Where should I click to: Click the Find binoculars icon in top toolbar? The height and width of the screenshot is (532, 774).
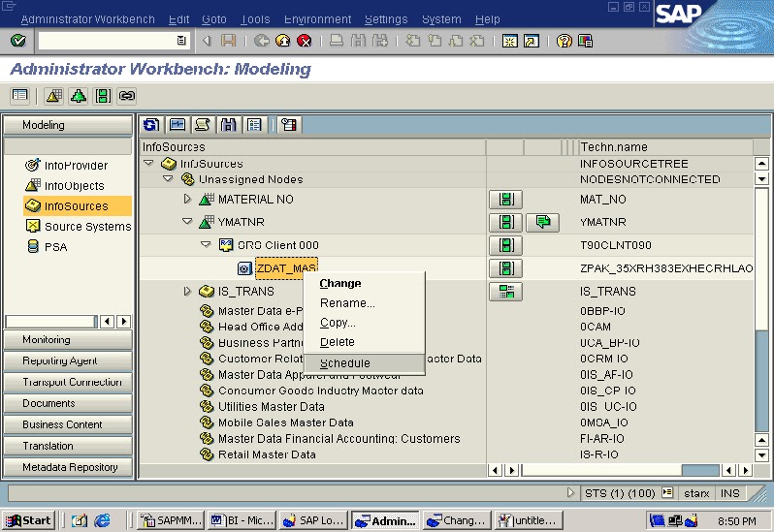[358, 41]
